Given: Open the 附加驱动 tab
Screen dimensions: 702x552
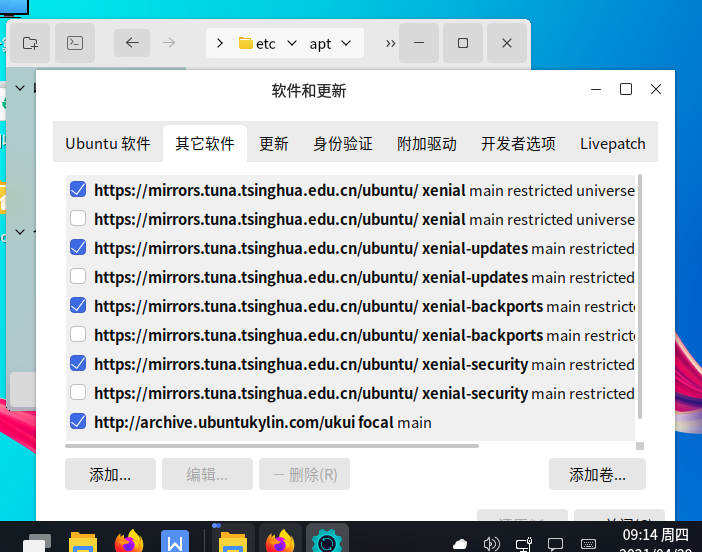Looking at the screenshot, I should click(x=427, y=144).
